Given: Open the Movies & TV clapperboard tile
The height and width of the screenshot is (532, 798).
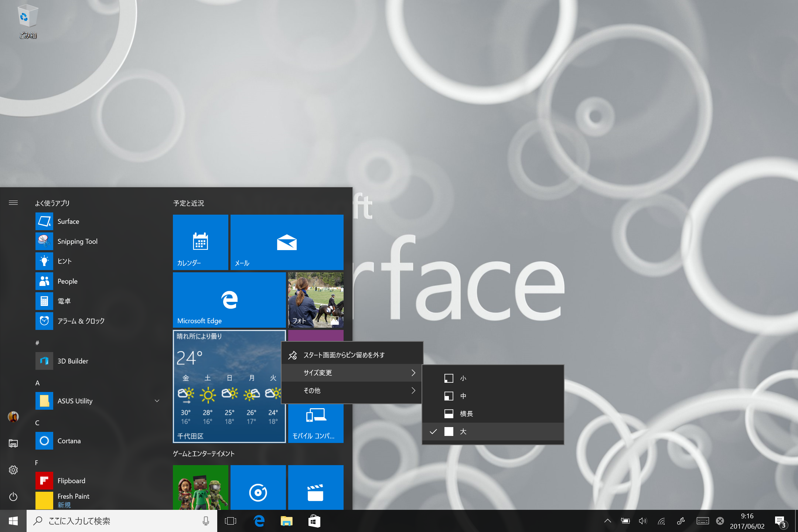Looking at the screenshot, I should (x=316, y=491).
